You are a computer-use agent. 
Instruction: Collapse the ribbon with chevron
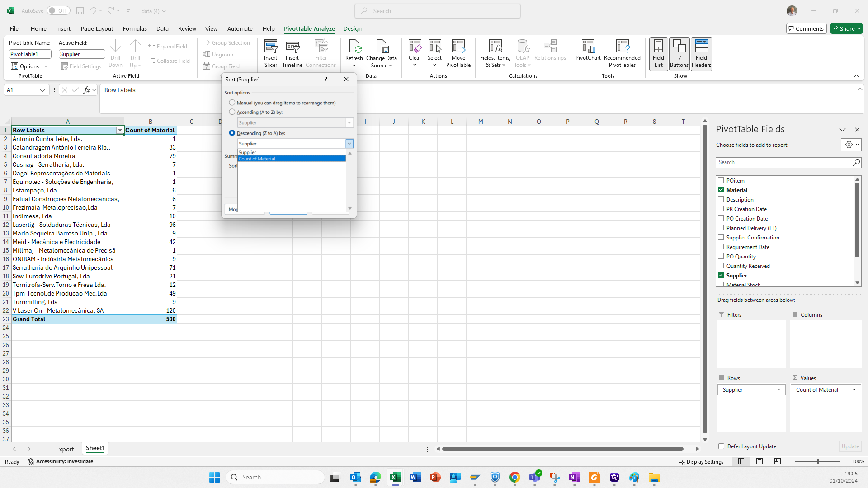point(856,76)
